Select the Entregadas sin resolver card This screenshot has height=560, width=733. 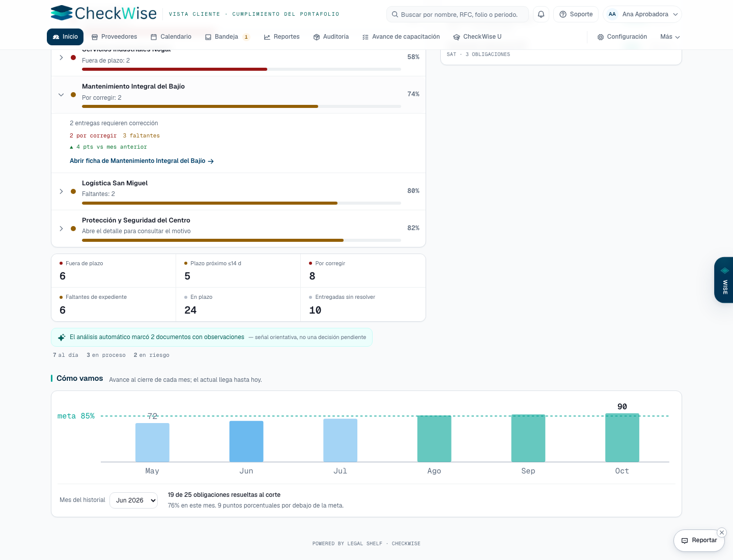(x=363, y=304)
